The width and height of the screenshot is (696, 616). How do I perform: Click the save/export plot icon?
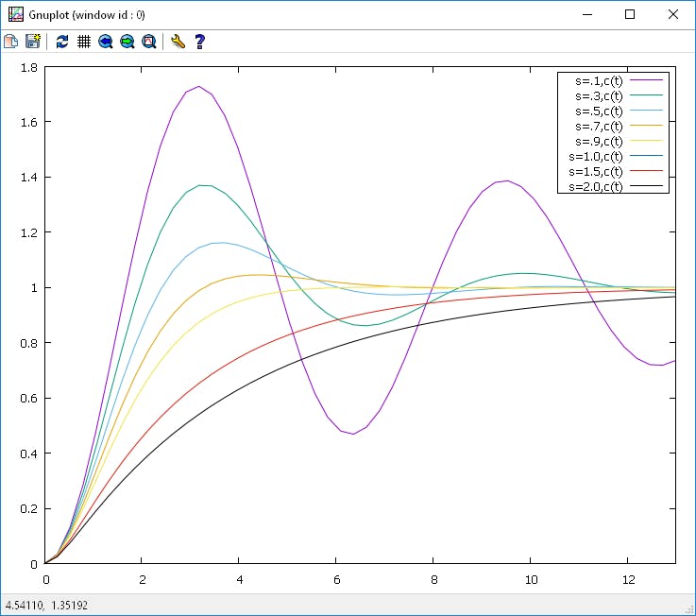(33, 42)
